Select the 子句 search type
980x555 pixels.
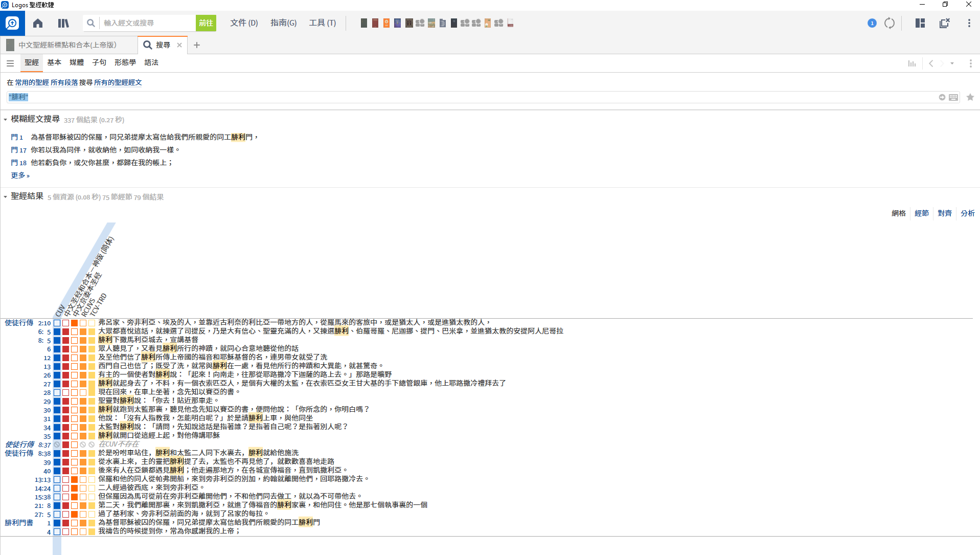tap(99, 62)
